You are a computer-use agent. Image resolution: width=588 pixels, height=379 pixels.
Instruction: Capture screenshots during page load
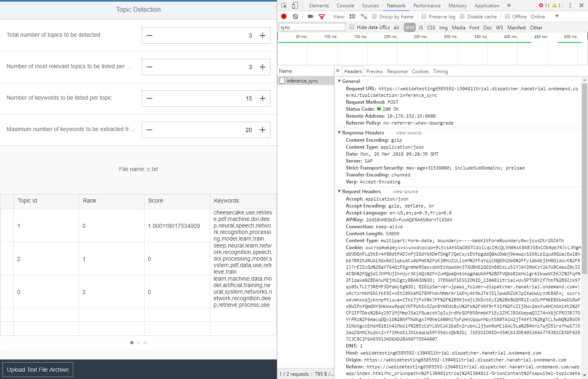click(310, 16)
